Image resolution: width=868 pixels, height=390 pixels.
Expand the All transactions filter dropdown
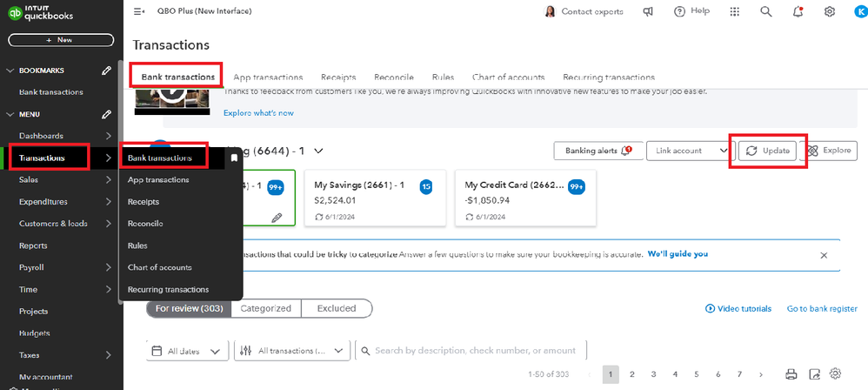[290, 351]
